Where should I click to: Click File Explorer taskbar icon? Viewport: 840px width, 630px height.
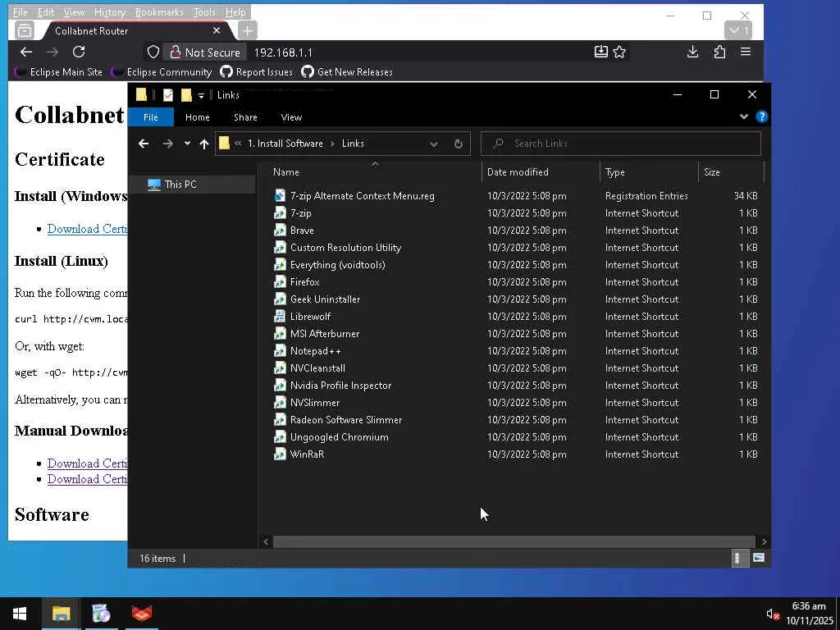coord(61,614)
